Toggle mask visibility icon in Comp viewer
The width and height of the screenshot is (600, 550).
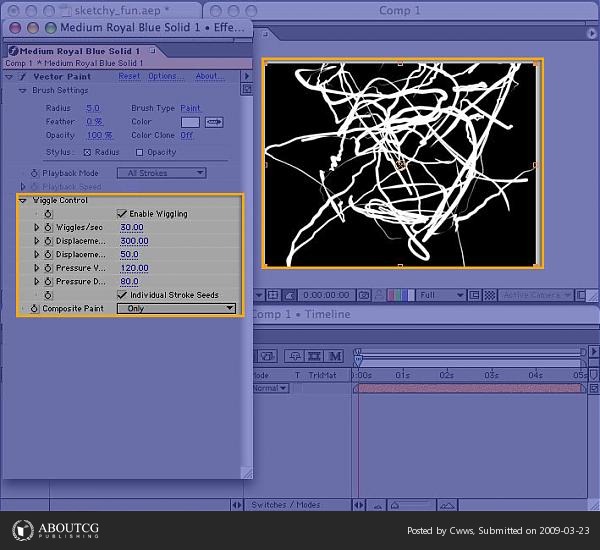[x=290, y=295]
